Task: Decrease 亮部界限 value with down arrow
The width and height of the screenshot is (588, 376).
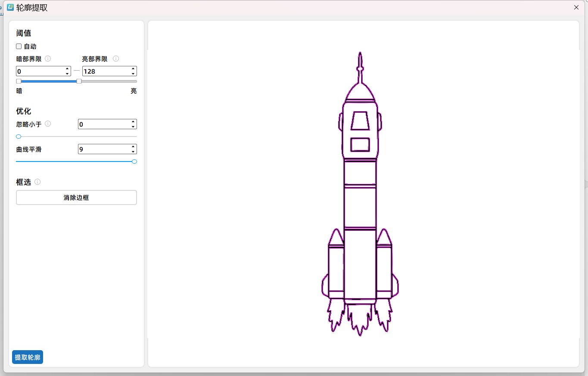Action: [x=133, y=74]
